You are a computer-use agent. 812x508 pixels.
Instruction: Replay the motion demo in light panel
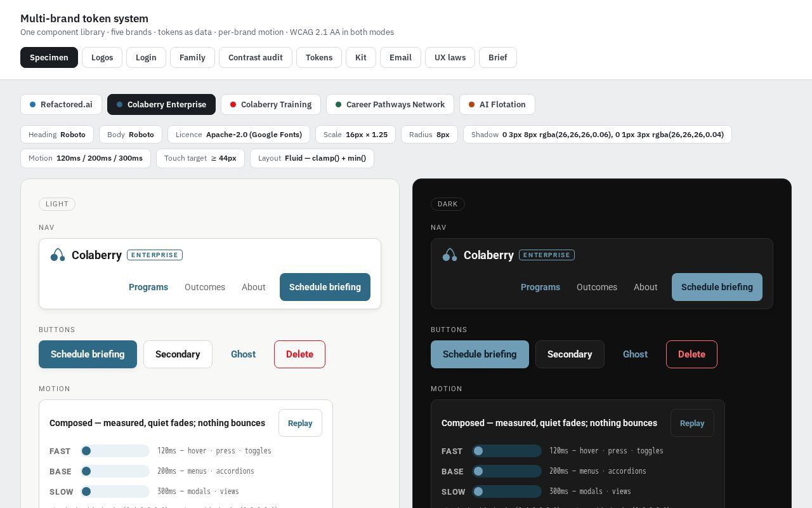[300, 423]
